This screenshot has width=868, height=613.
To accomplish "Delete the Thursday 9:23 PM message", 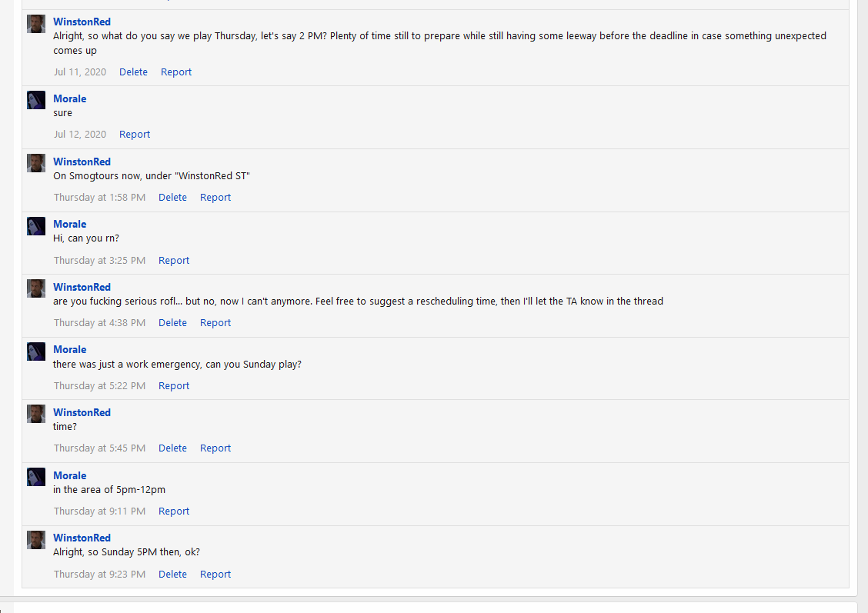I will [172, 575].
